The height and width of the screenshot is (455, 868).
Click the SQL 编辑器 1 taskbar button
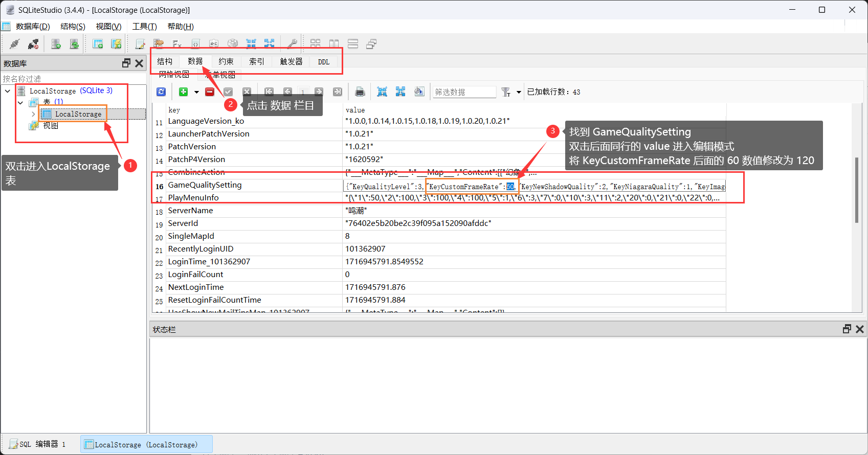coord(38,444)
